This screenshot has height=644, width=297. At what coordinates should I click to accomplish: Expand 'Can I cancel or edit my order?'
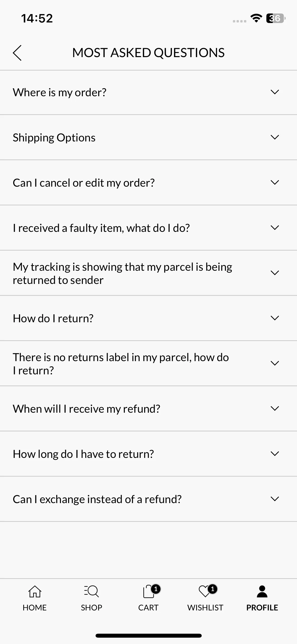pyautogui.click(x=148, y=182)
